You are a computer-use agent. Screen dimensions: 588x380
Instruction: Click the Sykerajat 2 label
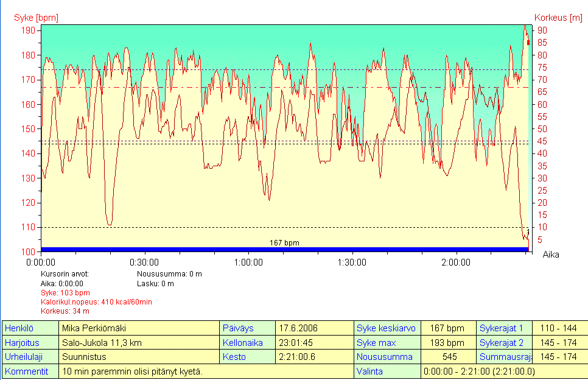coord(505,343)
